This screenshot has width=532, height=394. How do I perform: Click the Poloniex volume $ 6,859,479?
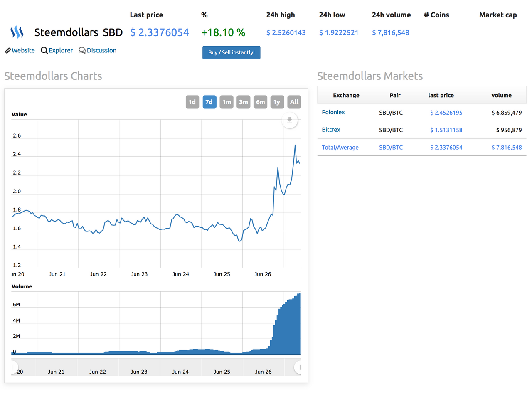click(x=506, y=113)
